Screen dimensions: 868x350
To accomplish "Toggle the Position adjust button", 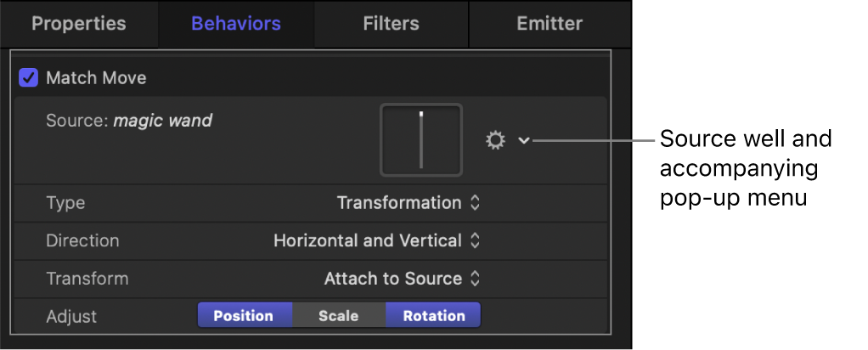I will [x=244, y=316].
